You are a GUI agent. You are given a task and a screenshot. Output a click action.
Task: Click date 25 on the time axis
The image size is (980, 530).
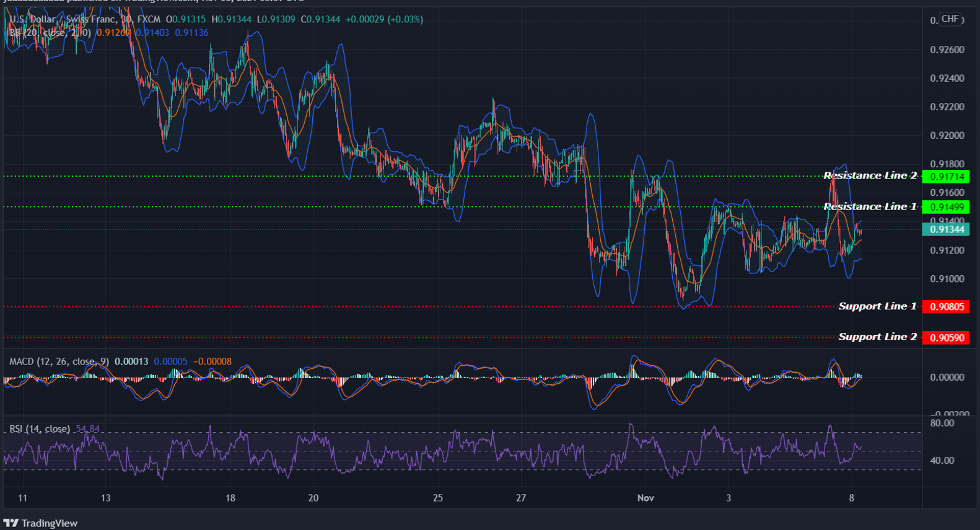pos(438,498)
